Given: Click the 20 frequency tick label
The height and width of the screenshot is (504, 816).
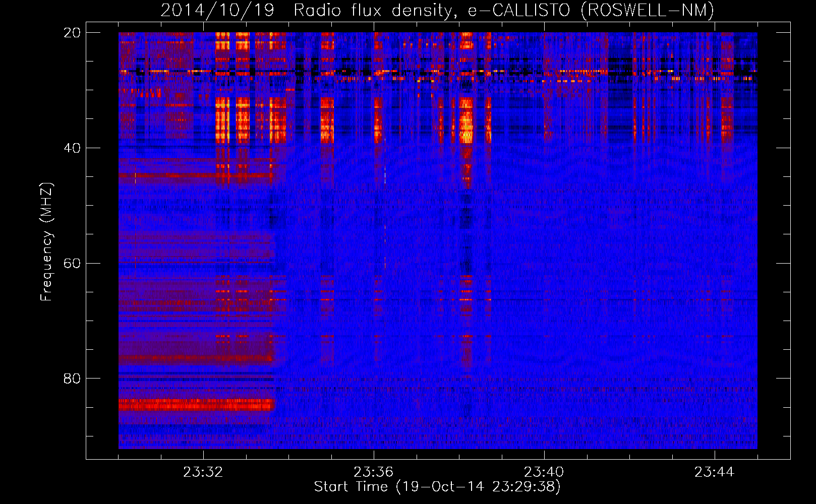Looking at the screenshot, I should click(72, 33).
